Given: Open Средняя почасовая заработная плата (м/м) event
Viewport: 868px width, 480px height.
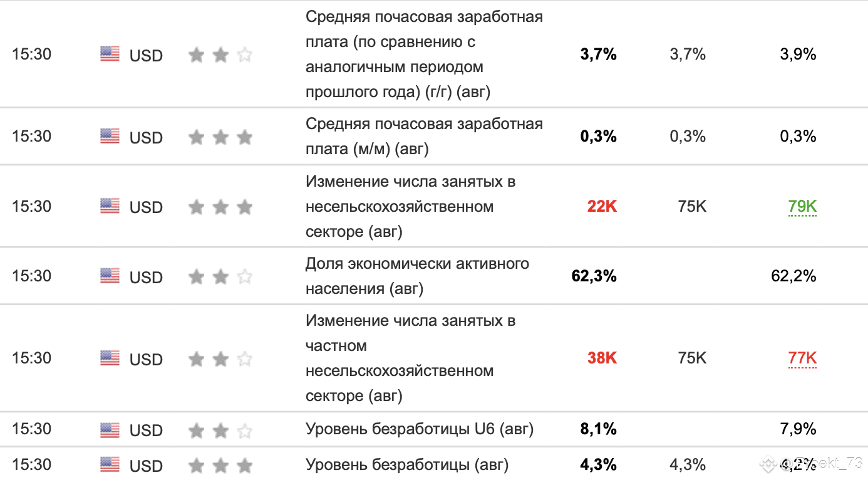Looking at the screenshot, I should [x=424, y=137].
